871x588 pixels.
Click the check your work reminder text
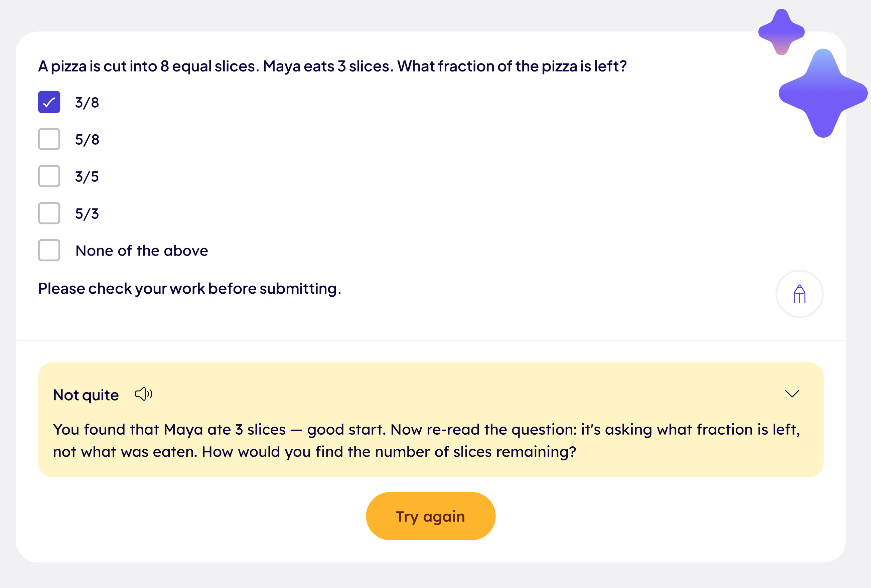point(190,289)
